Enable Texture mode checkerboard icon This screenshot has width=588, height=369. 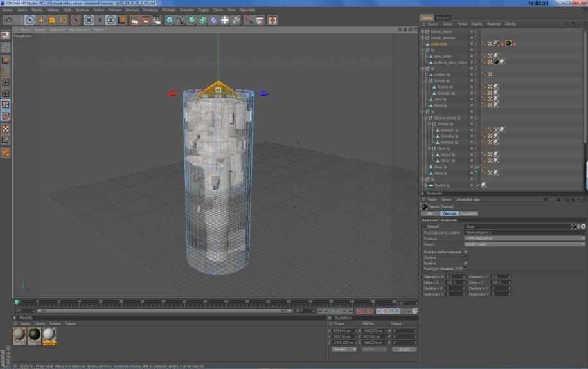[x=6, y=129]
